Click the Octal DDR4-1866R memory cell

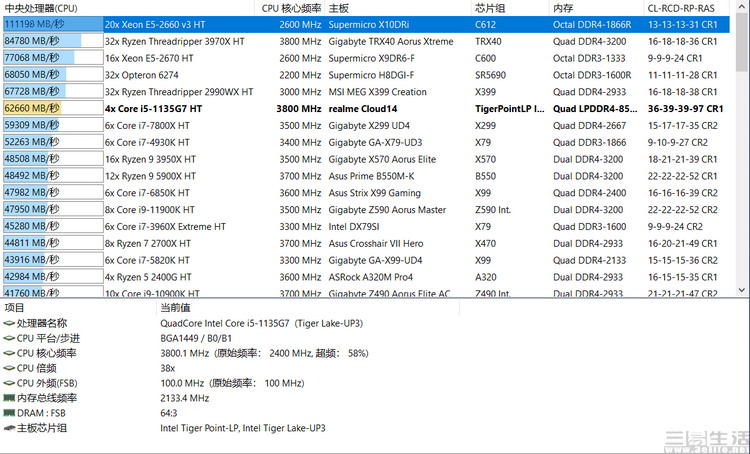pyautogui.click(x=592, y=24)
